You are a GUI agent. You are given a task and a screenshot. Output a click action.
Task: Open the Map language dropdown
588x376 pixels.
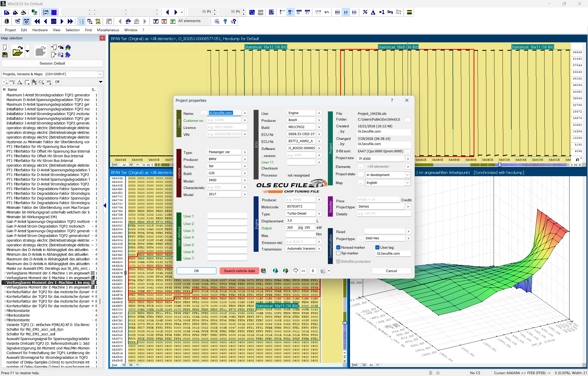[407, 183]
